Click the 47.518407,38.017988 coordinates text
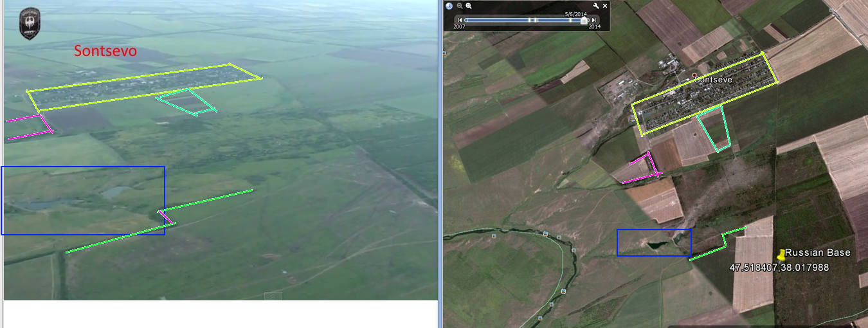Viewport: 868px width, 328px height. click(779, 268)
